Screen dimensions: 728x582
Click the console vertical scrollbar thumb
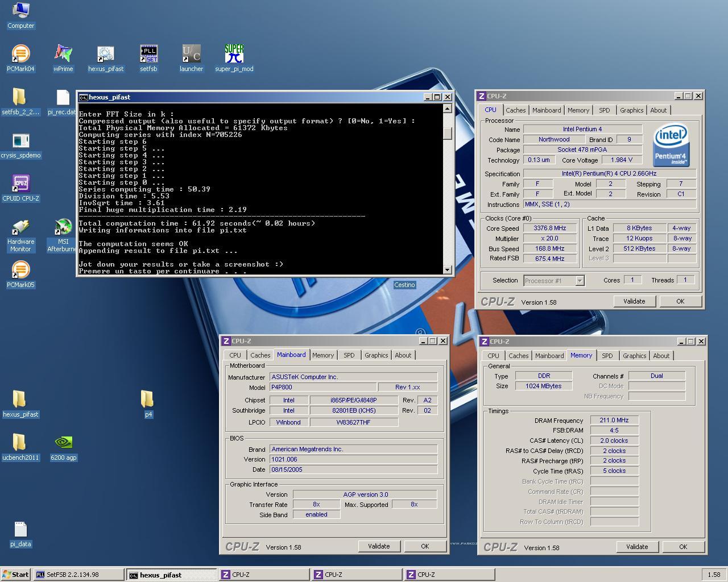tap(448, 133)
